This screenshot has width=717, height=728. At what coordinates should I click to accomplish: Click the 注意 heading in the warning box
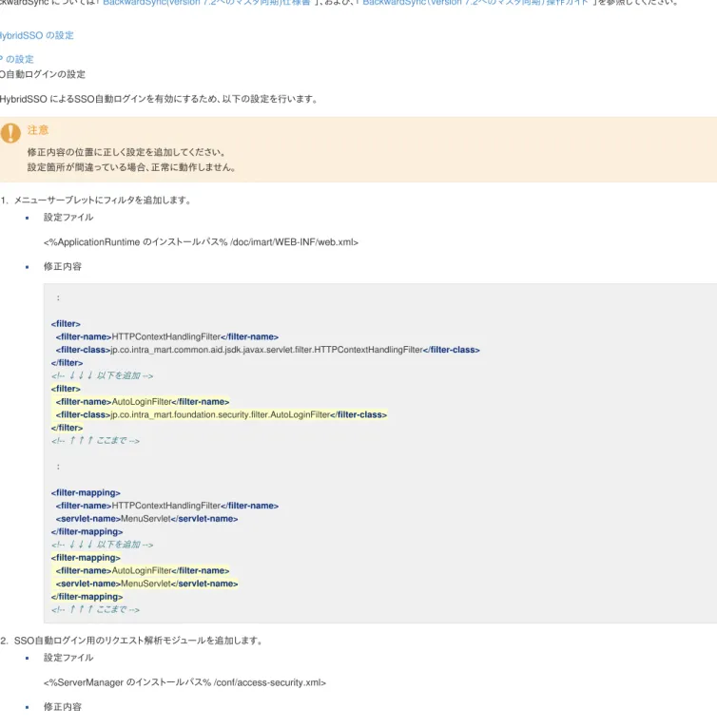pos(38,130)
